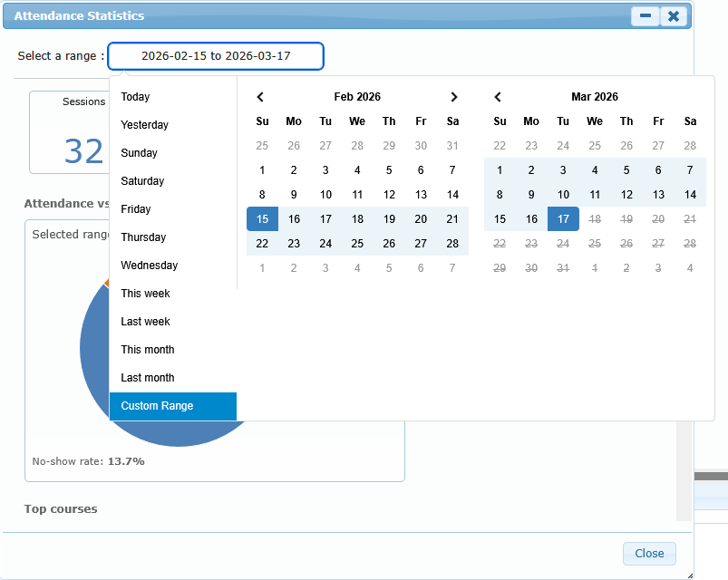Click previous arrow on March 2026 calendar
The image size is (728, 580).
498,97
